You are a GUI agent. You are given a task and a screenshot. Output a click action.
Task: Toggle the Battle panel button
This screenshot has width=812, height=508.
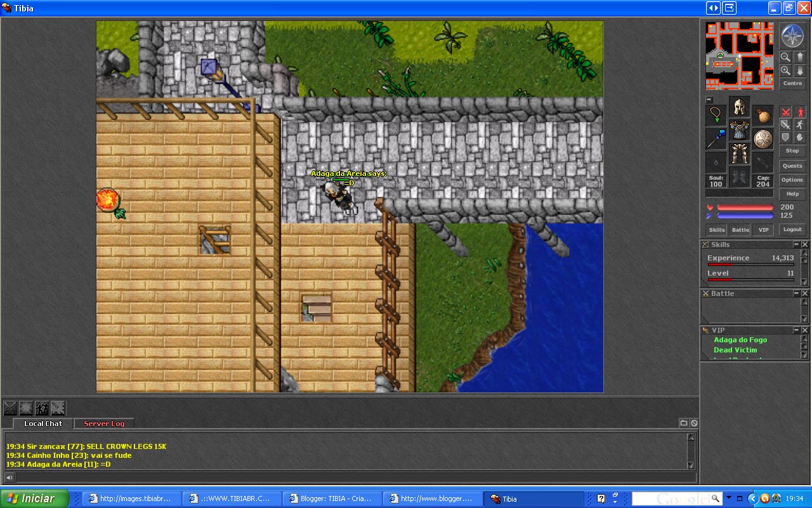[740, 230]
